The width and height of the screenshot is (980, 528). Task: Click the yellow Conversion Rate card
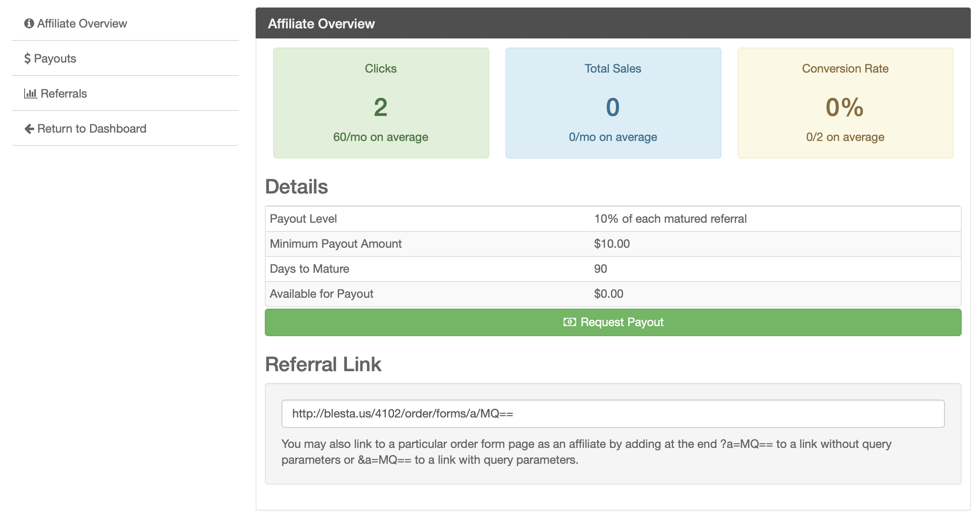pos(845,103)
